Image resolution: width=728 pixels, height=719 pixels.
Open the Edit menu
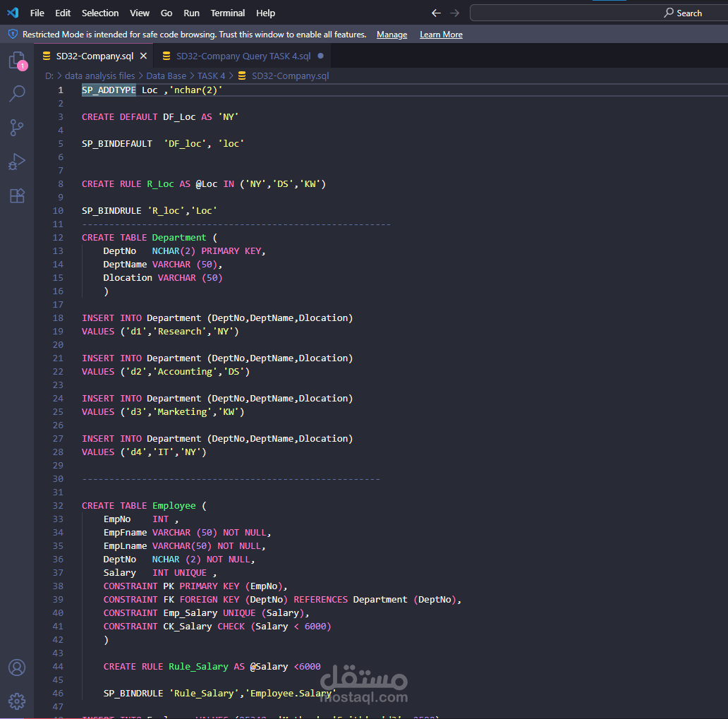point(63,13)
